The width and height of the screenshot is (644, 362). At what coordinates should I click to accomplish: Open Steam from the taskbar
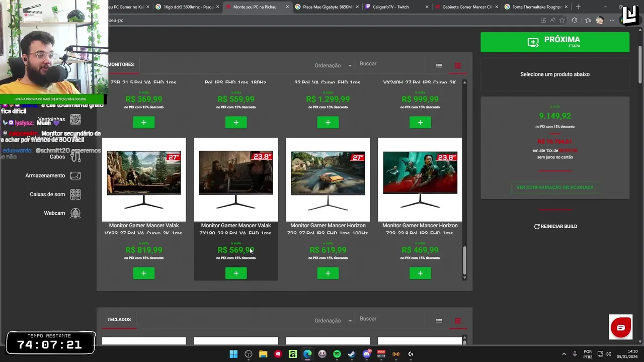(352, 354)
